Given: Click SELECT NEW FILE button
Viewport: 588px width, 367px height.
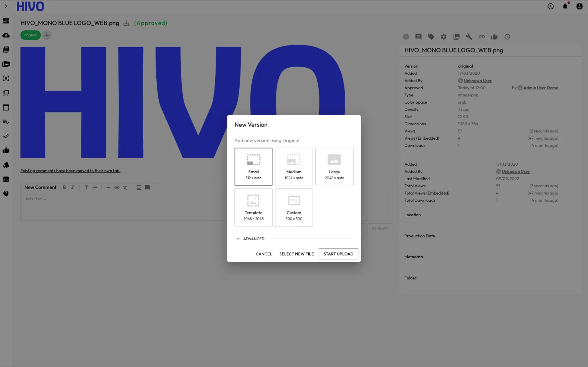Looking at the screenshot, I should click(x=296, y=254).
